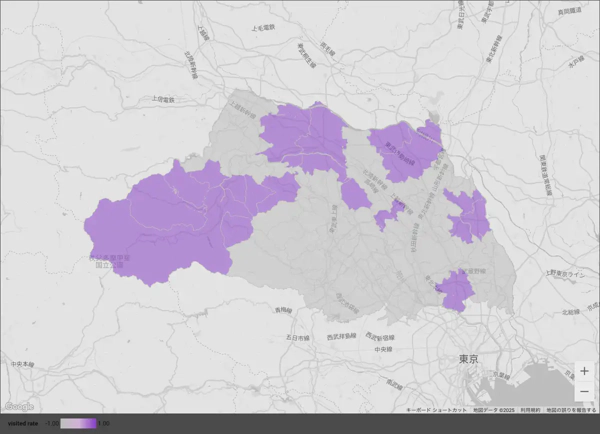Click 地図の誤りを報告する link
600x434 pixels.
pos(572,410)
